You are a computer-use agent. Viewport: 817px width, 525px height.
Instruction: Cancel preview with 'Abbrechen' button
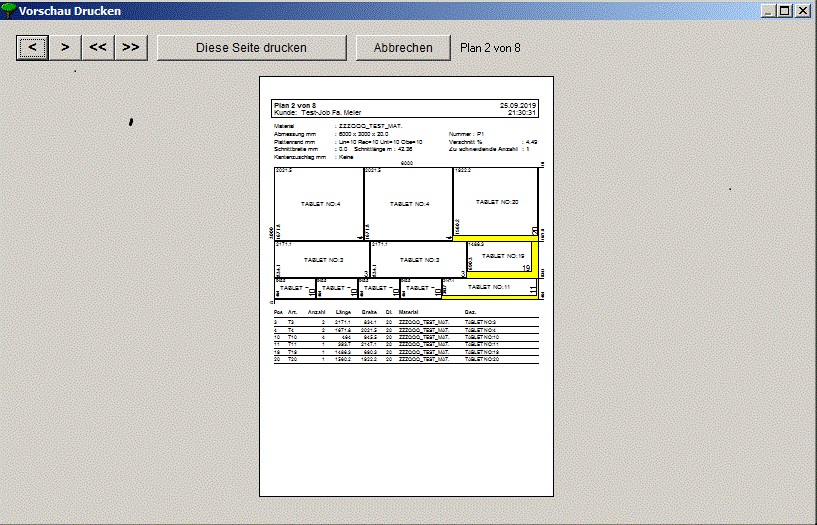point(402,47)
